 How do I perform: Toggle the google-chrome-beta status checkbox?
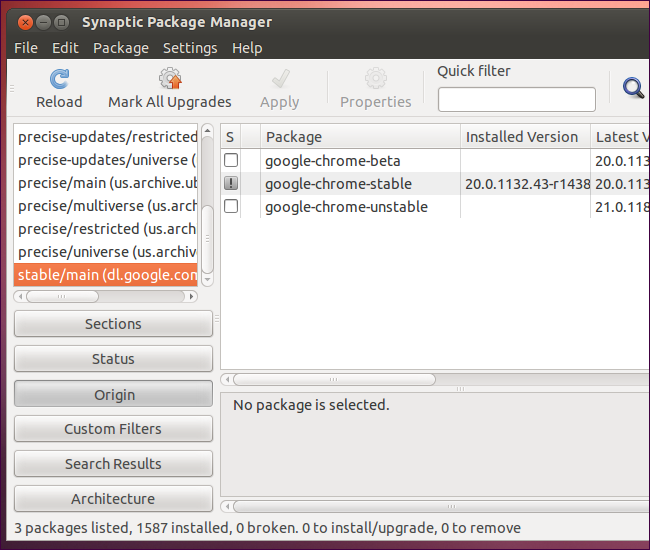coord(231,160)
